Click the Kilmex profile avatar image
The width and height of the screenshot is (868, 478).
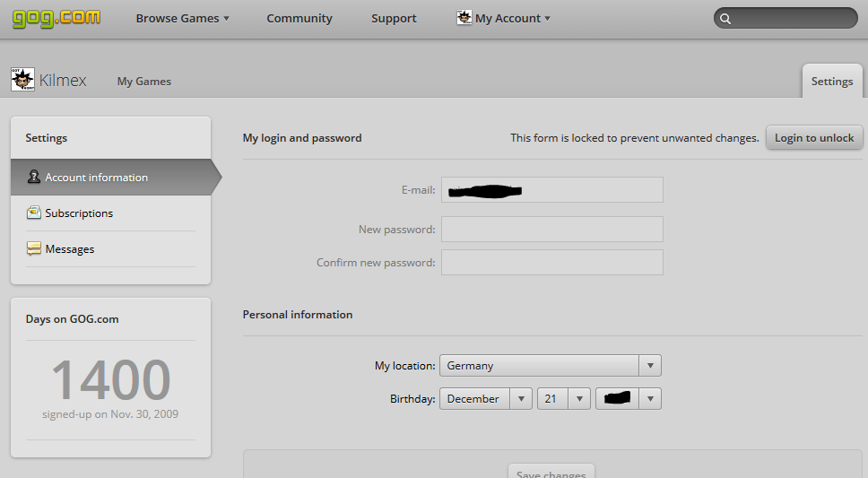pos(22,79)
